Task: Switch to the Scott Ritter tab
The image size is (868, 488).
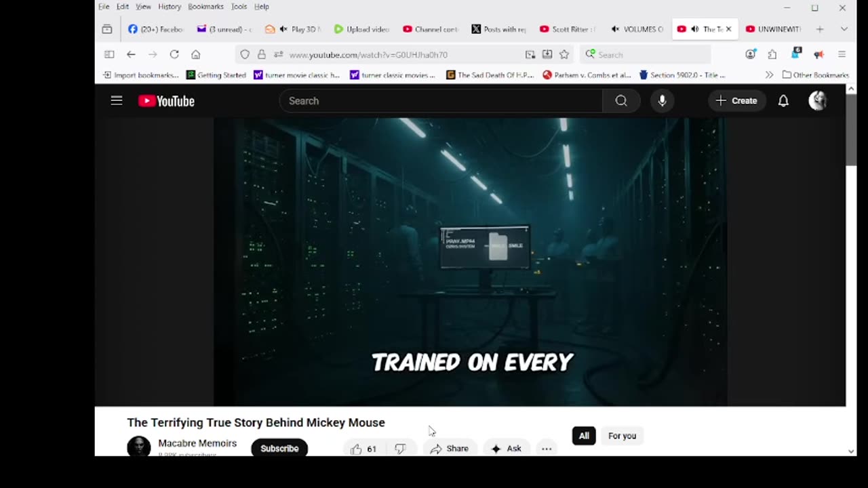Action: pyautogui.click(x=568, y=29)
